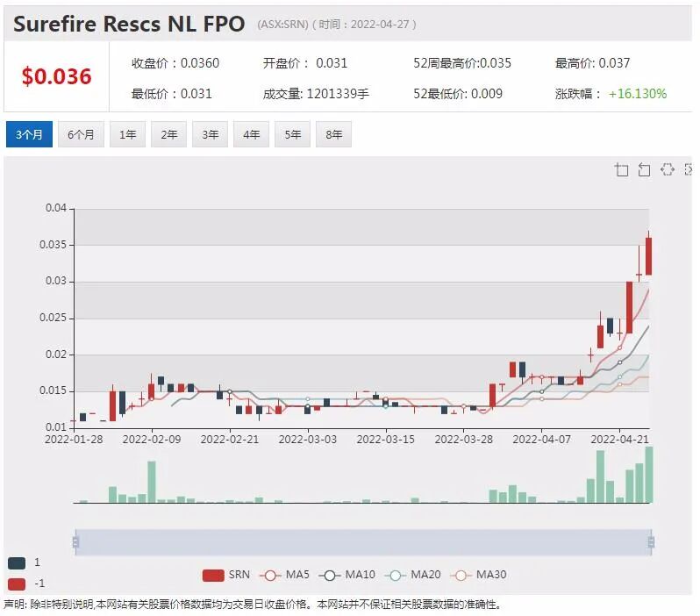Click the 2022-02-09 axis date label
Screen dimensions: 700x616
pyautogui.click(x=152, y=440)
